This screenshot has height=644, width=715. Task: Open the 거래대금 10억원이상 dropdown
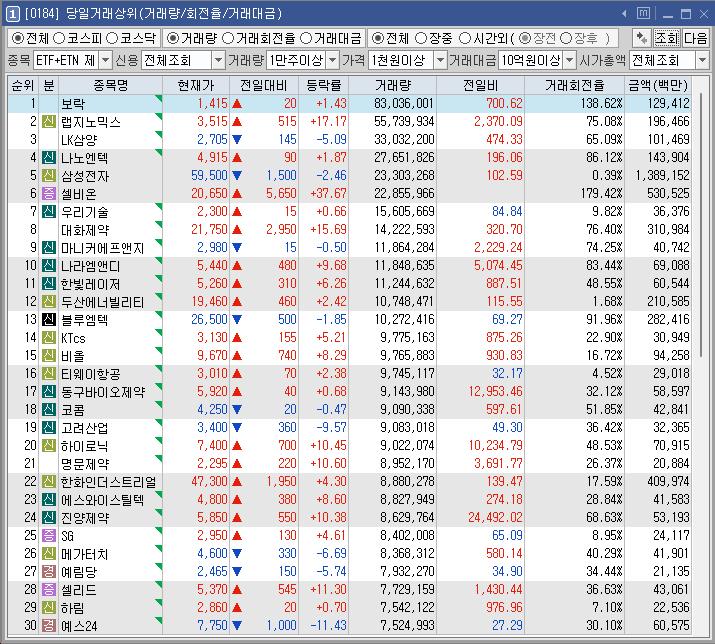pyautogui.click(x=569, y=60)
